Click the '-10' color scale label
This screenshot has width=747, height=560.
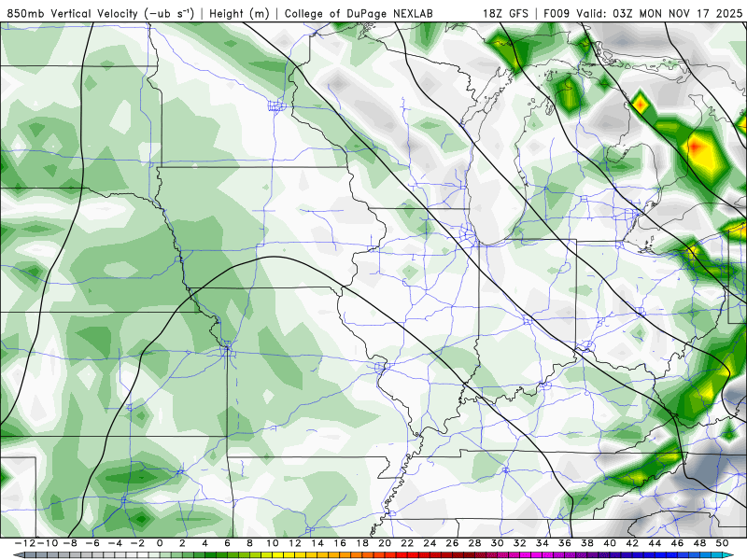pyautogui.click(x=48, y=543)
